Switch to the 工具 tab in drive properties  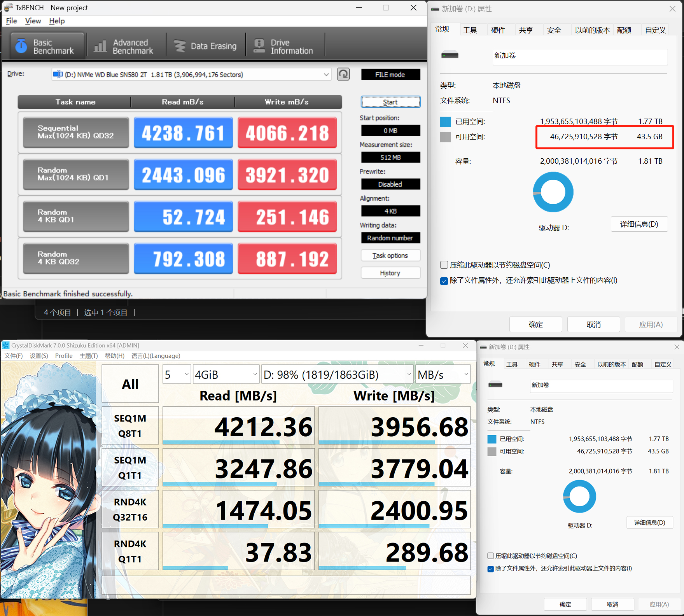click(x=470, y=30)
